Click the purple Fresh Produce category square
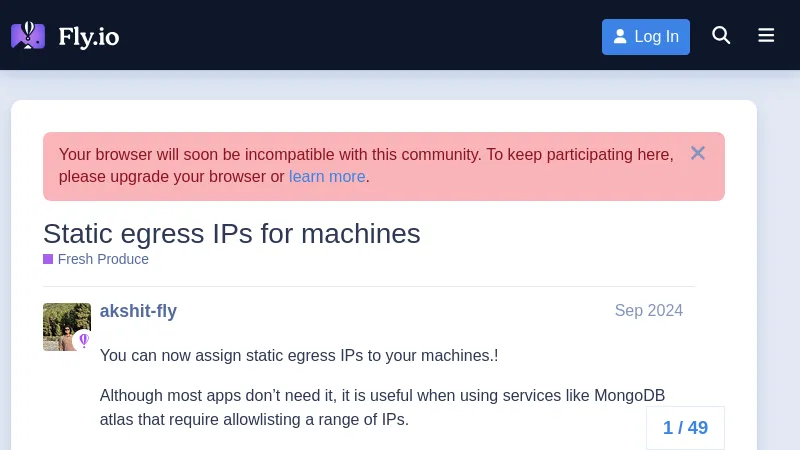Image resolution: width=800 pixels, height=450 pixels. coord(48,259)
